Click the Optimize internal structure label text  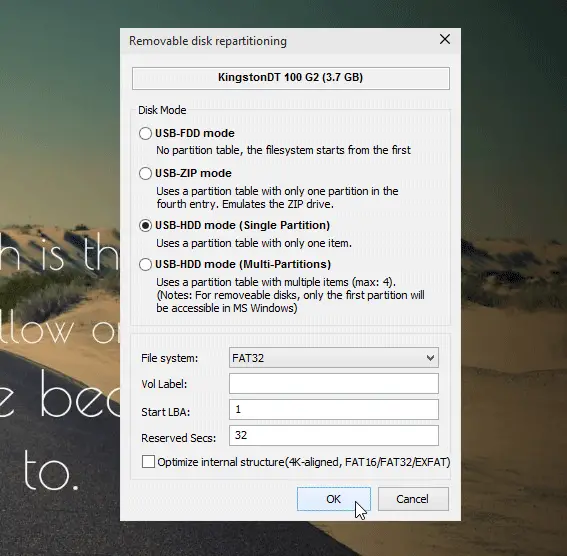pyautogui.click(x=304, y=462)
